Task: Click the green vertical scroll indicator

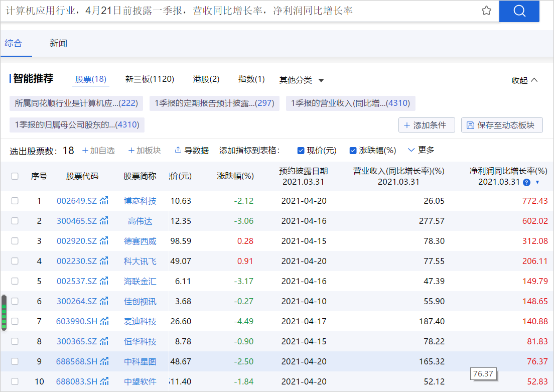Action: click(4, 313)
